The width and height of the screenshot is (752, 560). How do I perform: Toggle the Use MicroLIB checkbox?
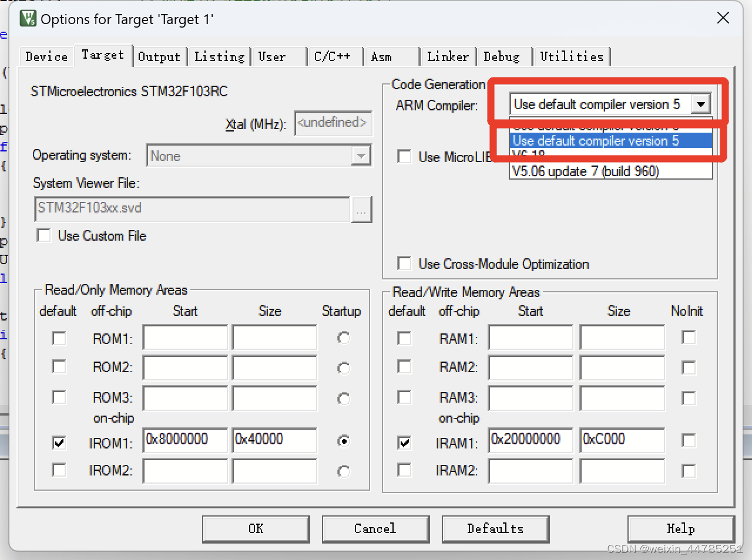pos(404,157)
